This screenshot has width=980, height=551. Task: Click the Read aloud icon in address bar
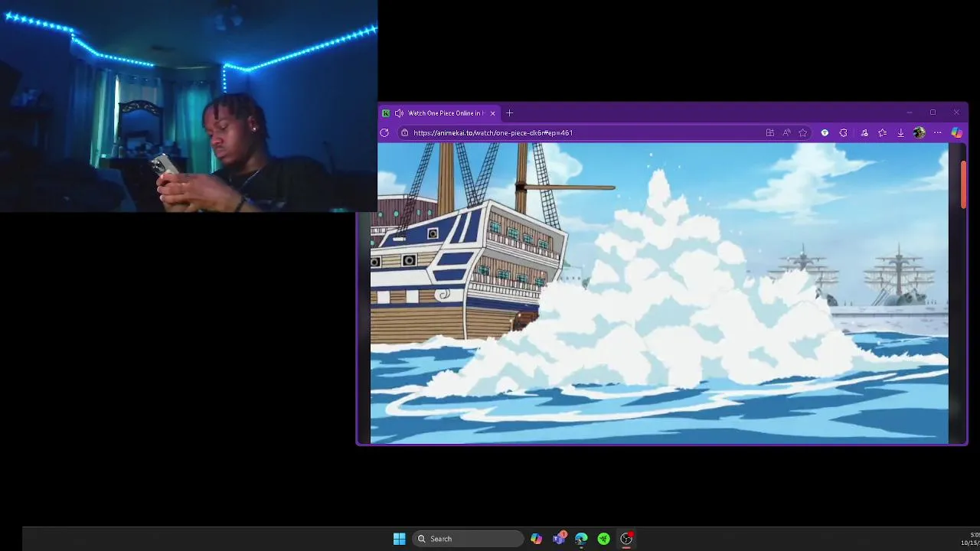[x=786, y=132]
